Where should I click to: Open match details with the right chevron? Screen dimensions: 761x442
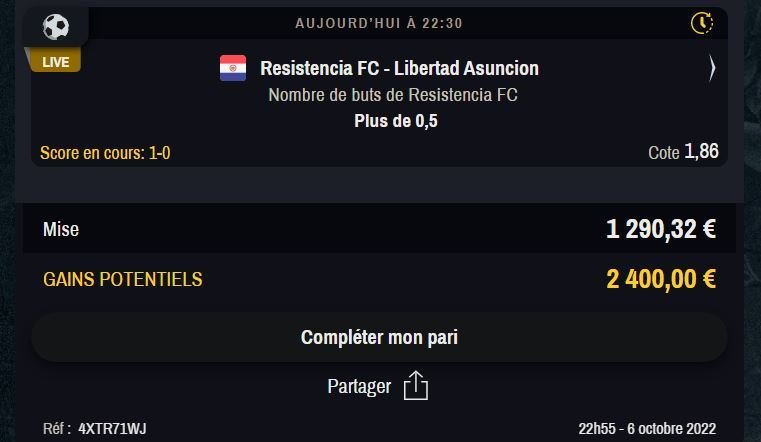[711, 68]
